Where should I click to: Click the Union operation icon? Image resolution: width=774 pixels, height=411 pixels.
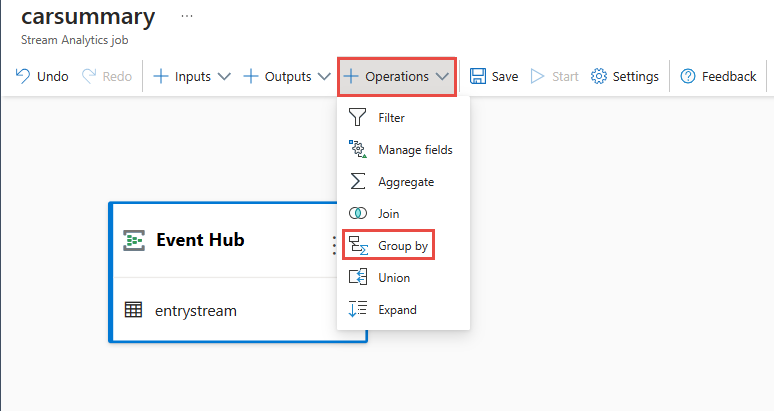click(x=358, y=278)
